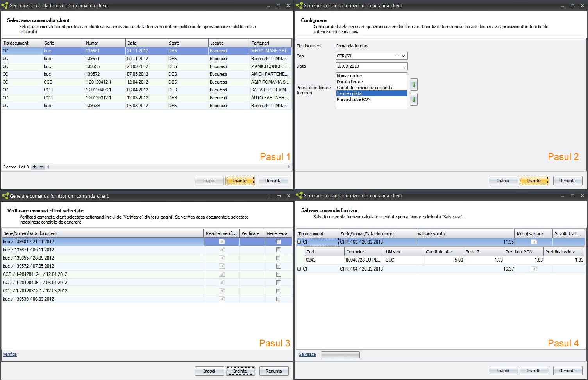Click app icon in Verificare comenzi client window title bar
This screenshot has height=380, width=588.
[5, 196]
